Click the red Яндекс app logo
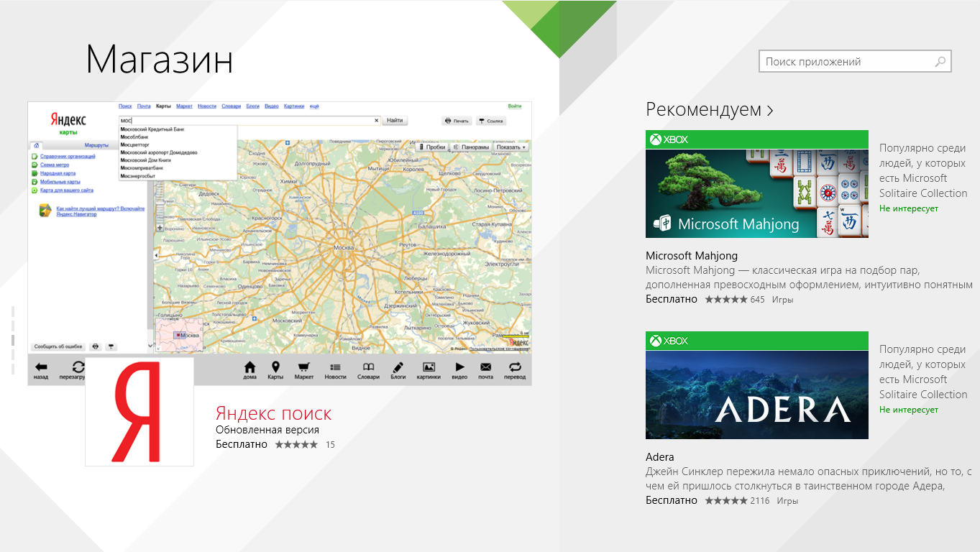 tap(139, 412)
